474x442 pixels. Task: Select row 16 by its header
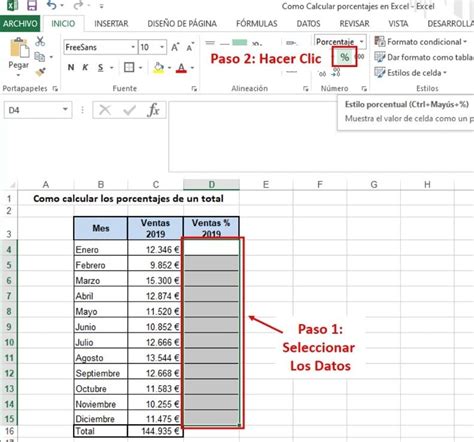click(9, 431)
